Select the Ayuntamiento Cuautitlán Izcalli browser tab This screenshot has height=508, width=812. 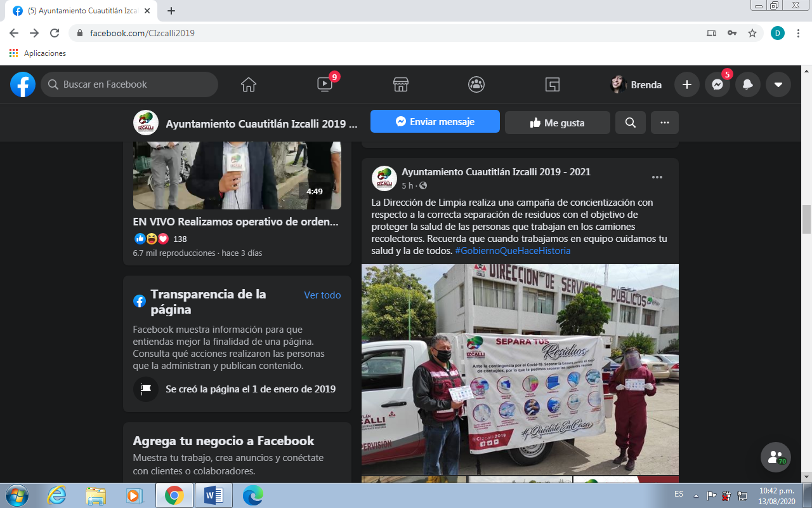pos(82,11)
